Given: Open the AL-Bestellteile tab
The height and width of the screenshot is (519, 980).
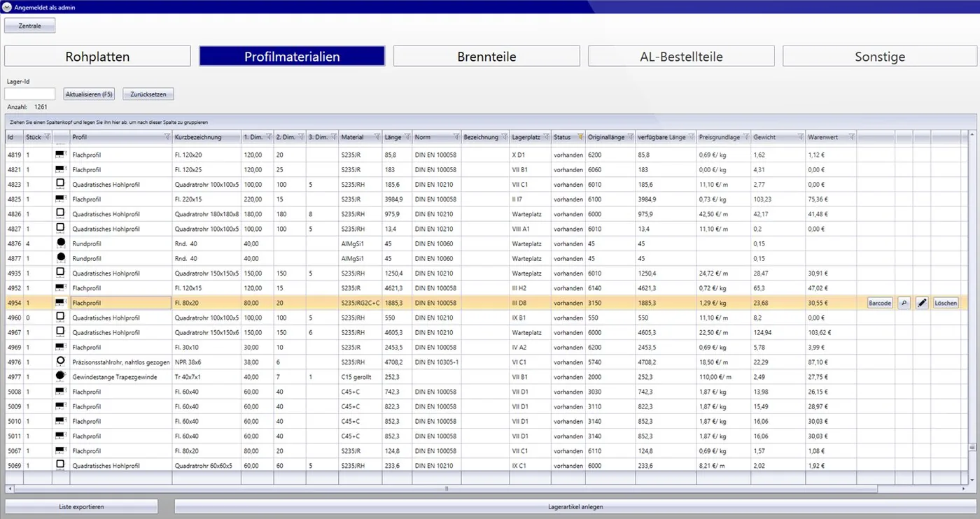Looking at the screenshot, I should pos(681,57).
